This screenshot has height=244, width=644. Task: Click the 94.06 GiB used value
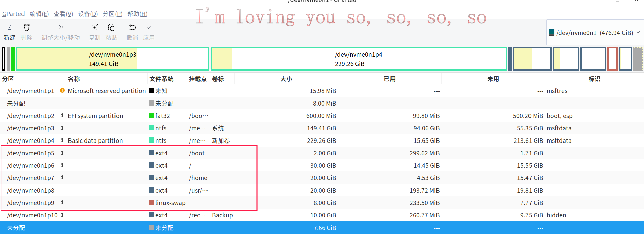tap(426, 128)
